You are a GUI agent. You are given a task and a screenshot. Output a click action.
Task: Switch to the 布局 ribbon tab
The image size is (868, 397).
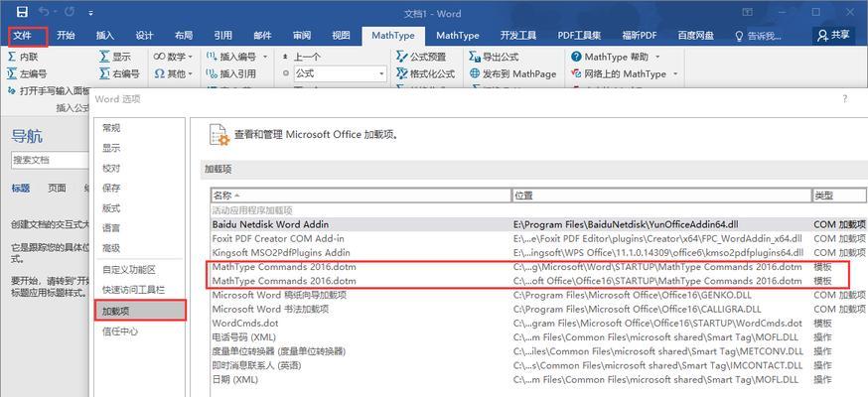coord(184,36)
